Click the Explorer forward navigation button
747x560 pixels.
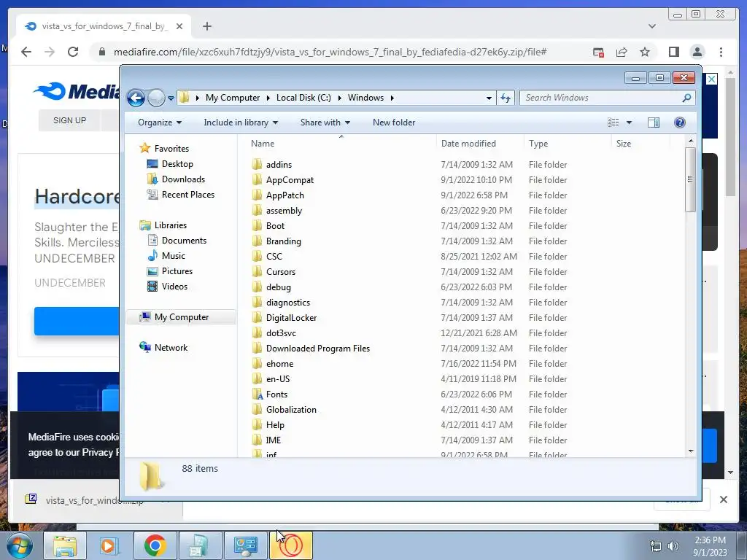[156, 98]
